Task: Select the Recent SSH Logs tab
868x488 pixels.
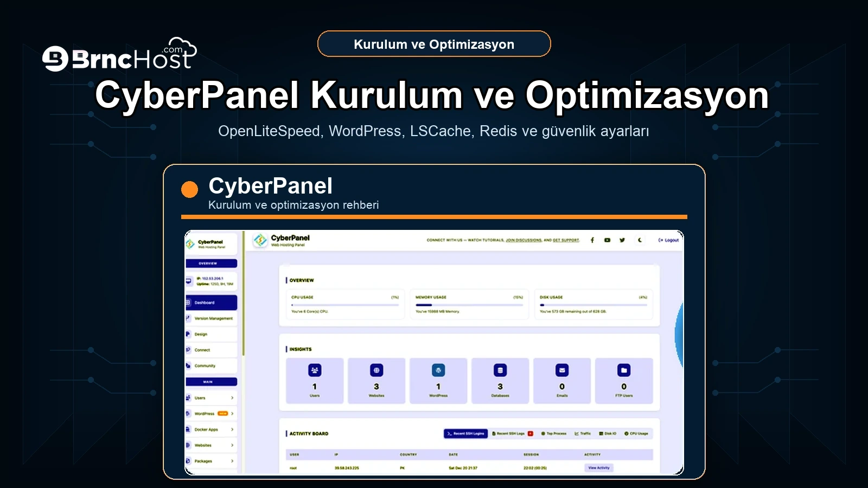Action: coord(513,433)
